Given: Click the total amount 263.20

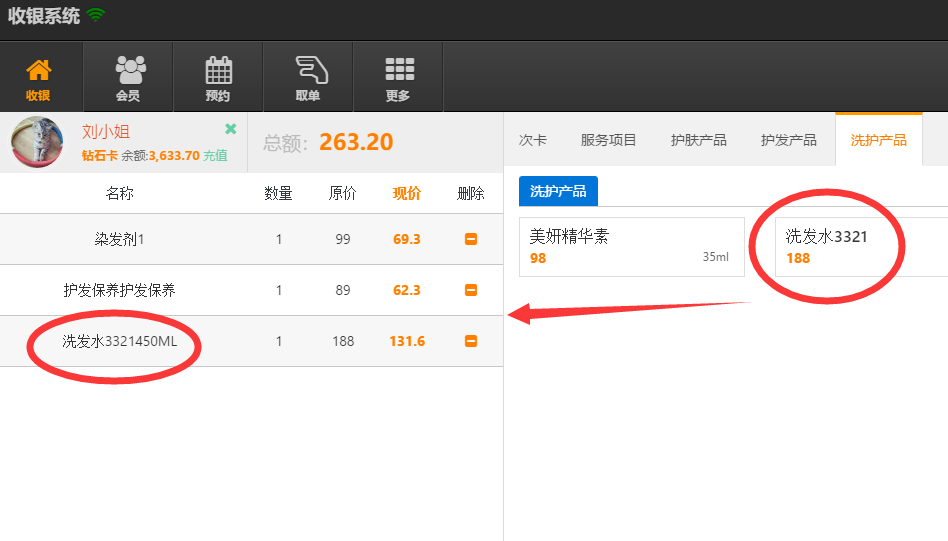Looking at the screenshot, I should click(x=356, y=142).
